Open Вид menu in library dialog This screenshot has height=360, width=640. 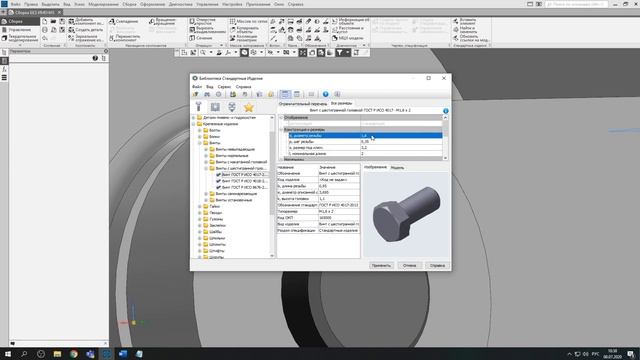(209, 87)
